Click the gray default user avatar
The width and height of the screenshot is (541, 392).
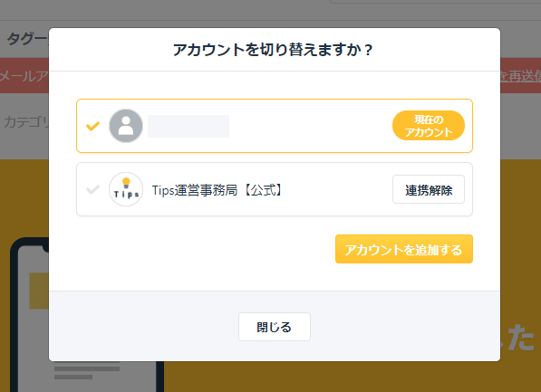pyautogui.click(x=126, y=126)
